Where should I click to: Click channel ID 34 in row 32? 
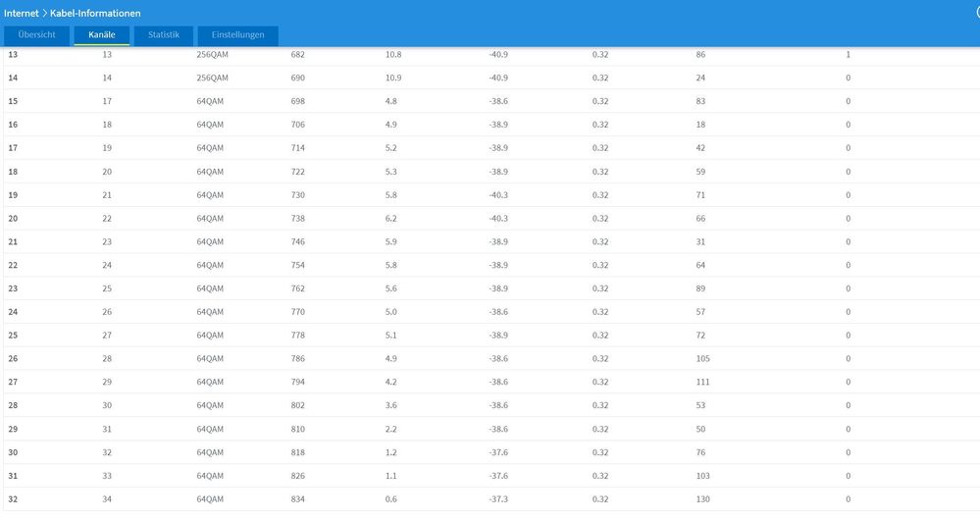[107, 499]
